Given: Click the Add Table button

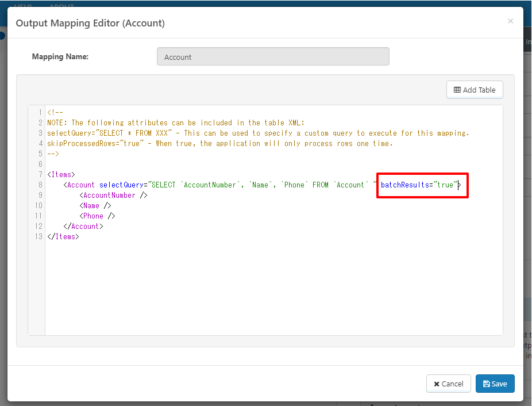Looking at the screenshot, I should [475, 90].
